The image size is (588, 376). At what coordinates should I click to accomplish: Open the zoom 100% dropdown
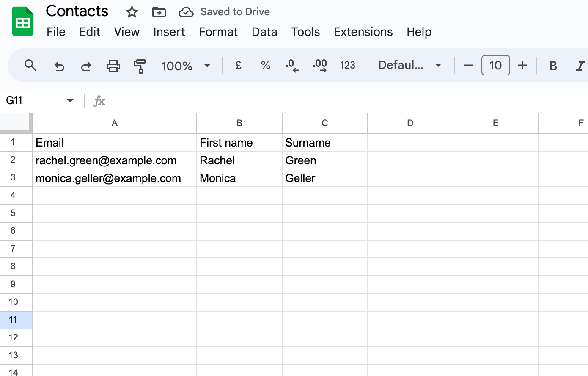[186, 66]
